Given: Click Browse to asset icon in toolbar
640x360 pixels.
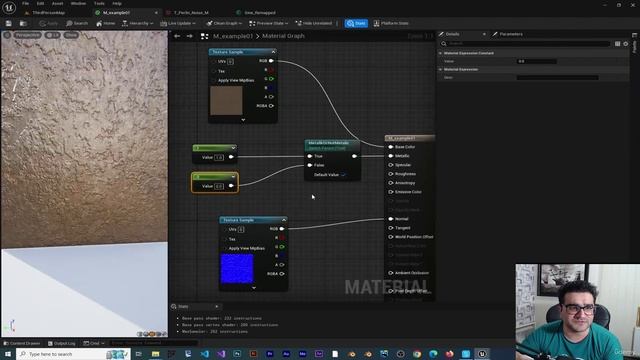Looking at the screenshot, I should [x=23, y=23].
